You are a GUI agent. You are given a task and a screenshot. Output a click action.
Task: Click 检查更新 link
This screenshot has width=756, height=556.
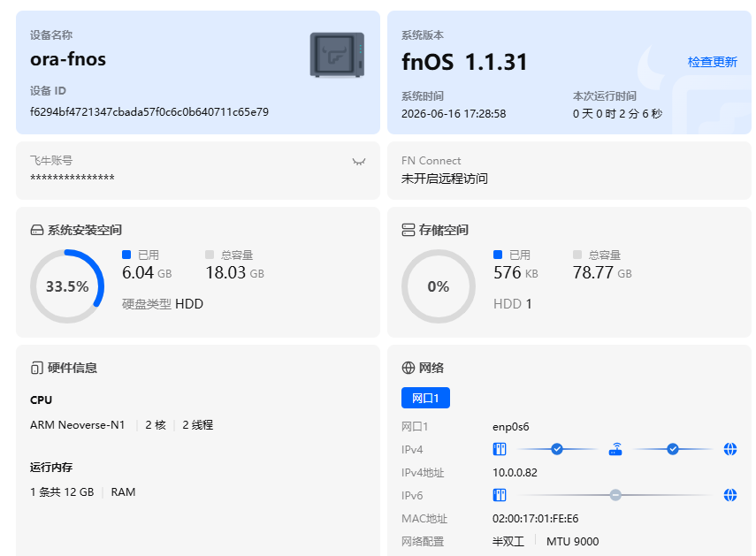(712, 62)
